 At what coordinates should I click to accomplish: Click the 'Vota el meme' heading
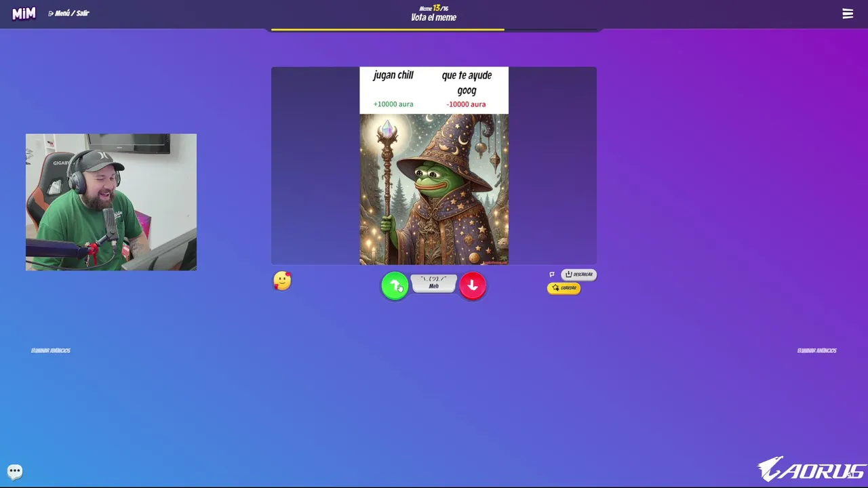pyautogui.click(x=434, y=18)
